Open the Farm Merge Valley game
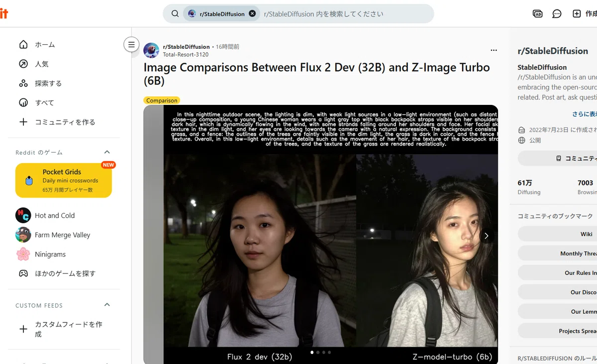The image size is (597, 364). [x=64, y=235]
